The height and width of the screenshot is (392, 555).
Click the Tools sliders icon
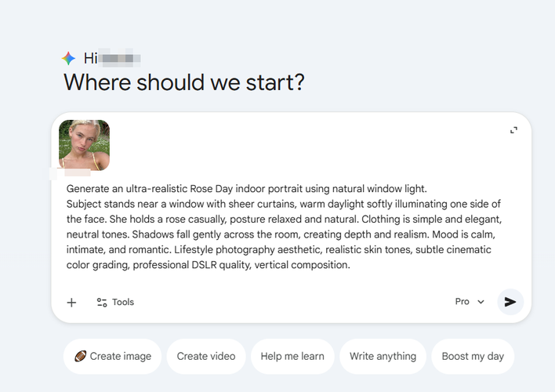(x=102, y=302)
